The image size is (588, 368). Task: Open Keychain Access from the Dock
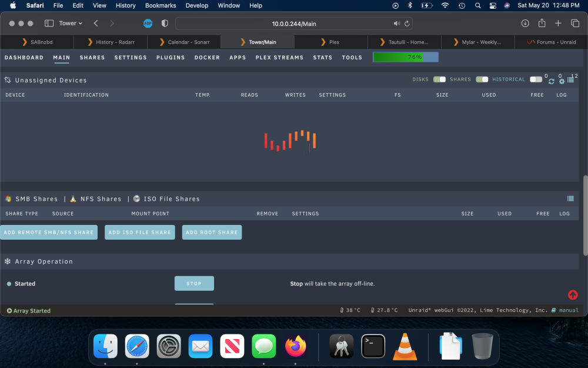pos(341,346)
